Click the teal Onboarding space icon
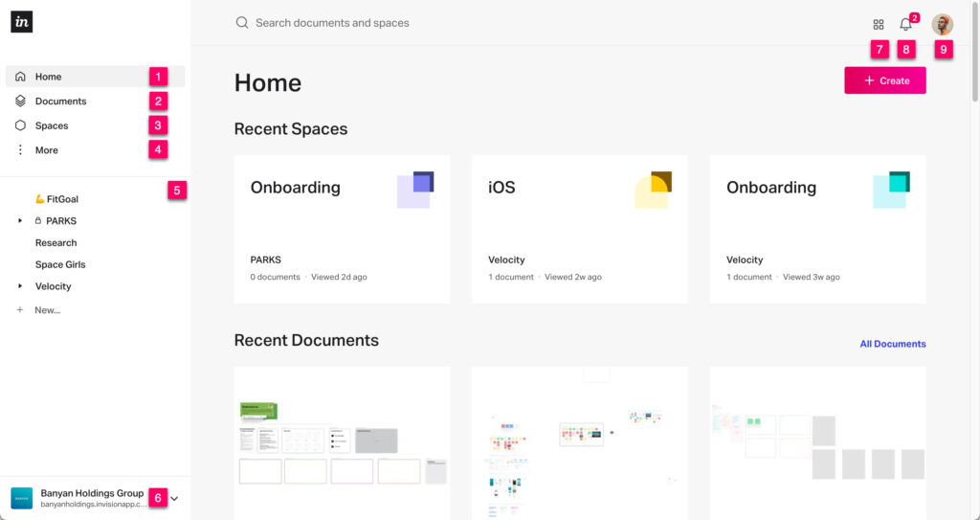The image size is (980, 520). pos(891,190)
